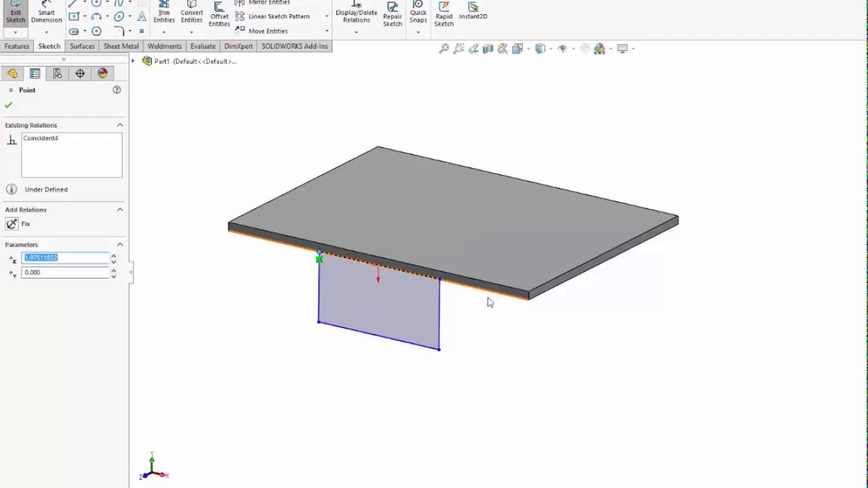Screen dimensions: 868x488
Task: Open Quick Snaps dropdown arrow
Action: (418, 32)
